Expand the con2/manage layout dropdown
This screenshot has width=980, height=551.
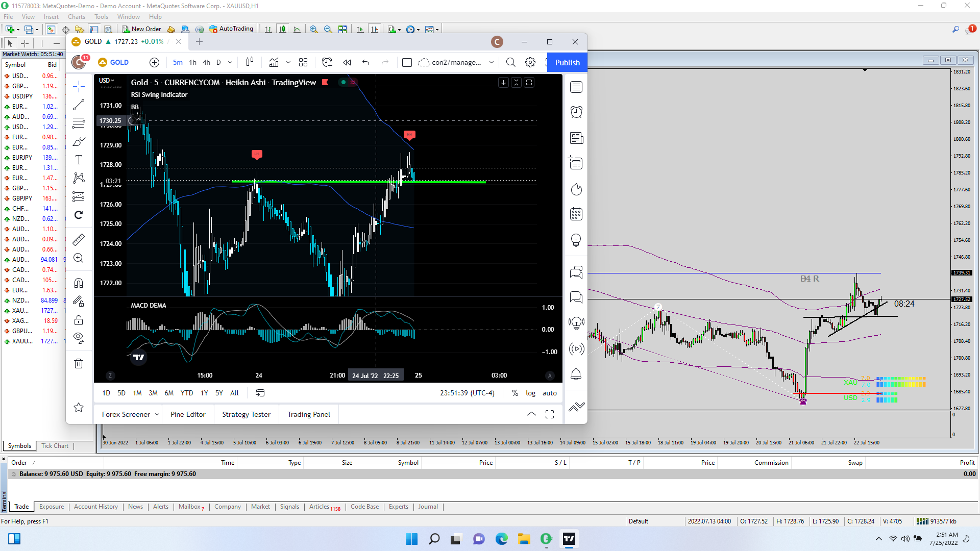[x=492, y=62]
